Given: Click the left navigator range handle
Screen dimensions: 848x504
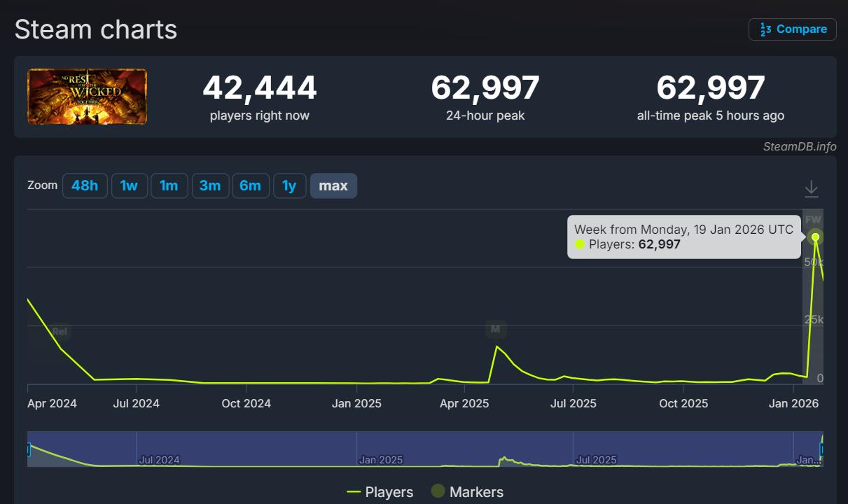Looking at the screenshot, I should click(28, 449).
